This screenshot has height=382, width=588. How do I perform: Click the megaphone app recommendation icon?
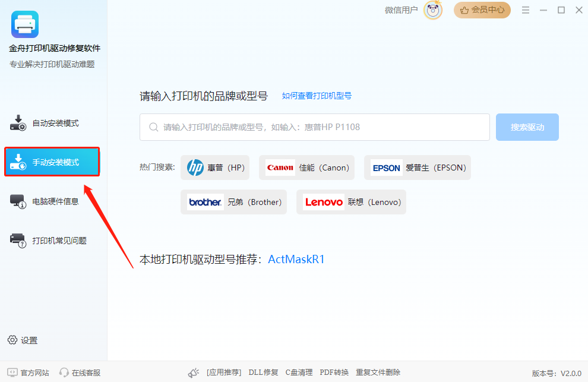click(x=194, y=372)
